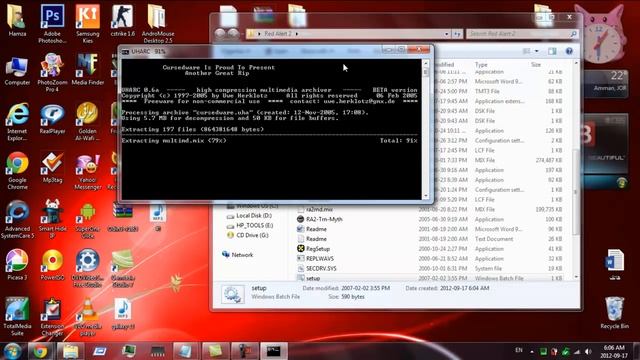
Task: Open Media Finder desktop shortcut
Action: [87, 70]
